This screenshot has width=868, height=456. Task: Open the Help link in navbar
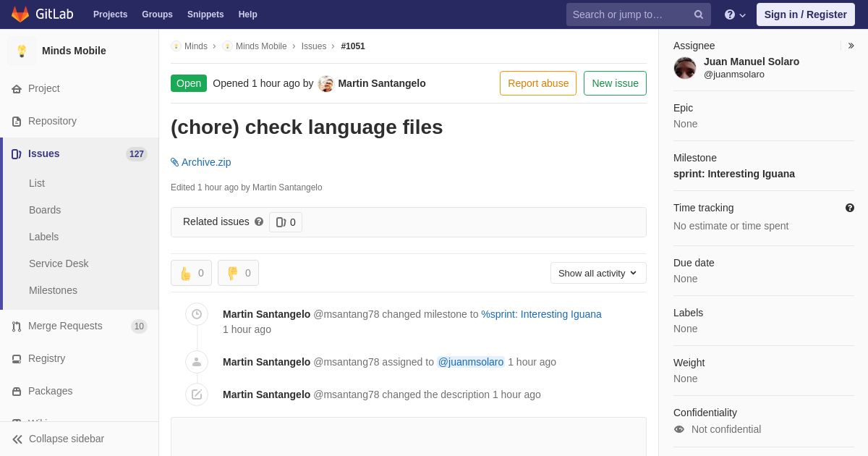(248, 14)
